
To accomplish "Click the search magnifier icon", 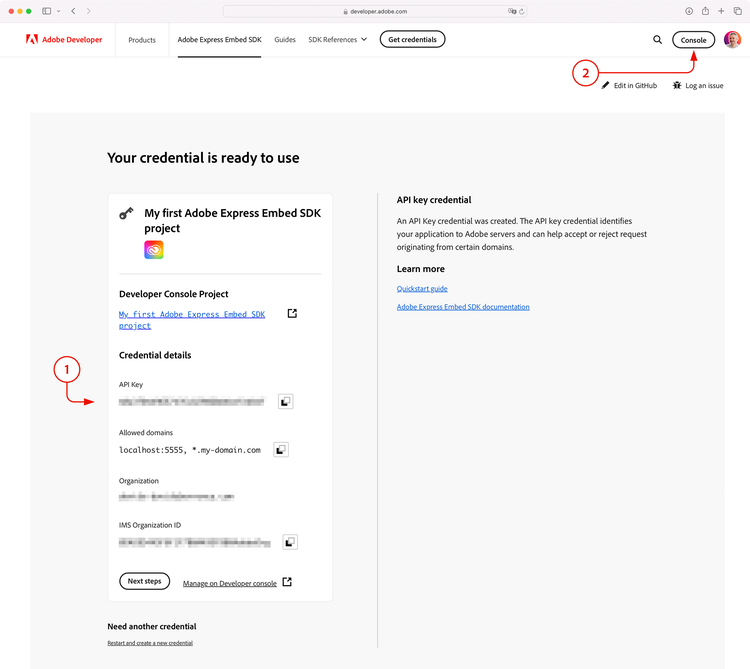I will (657, 40).
